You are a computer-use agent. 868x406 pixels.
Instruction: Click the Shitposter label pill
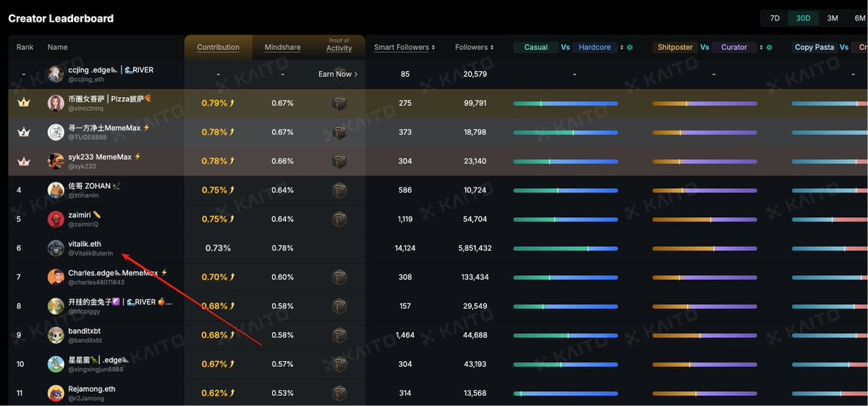675,47
